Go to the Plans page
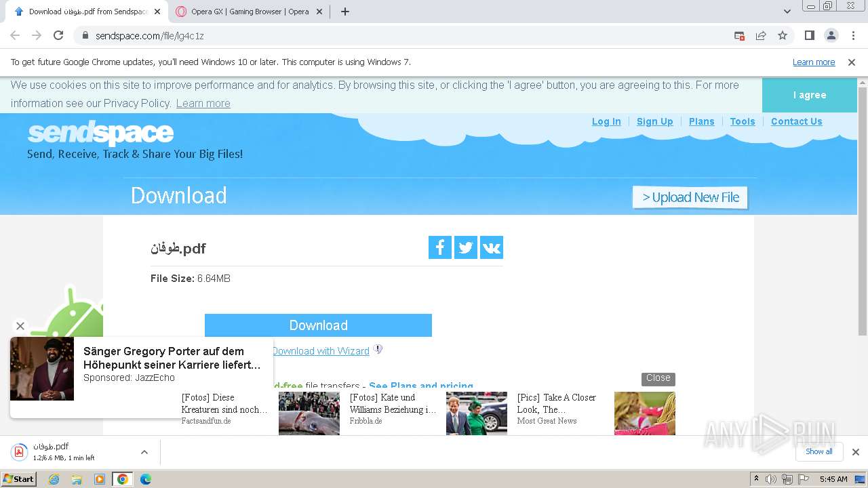 pyautogui.click(x=702, y=121)
